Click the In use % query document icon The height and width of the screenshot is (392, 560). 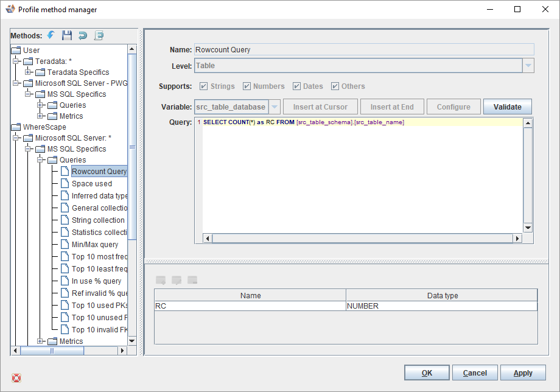[x=65, y=281]
